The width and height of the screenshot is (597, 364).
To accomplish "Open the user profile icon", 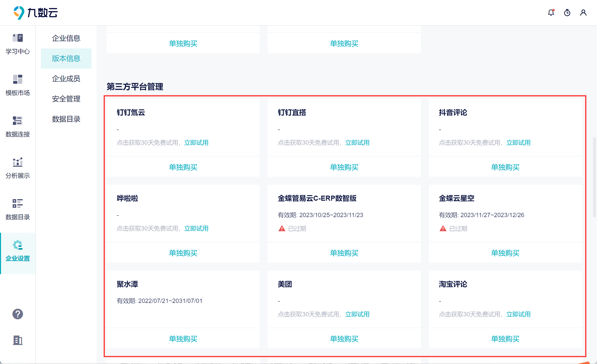I will [583, 13].
